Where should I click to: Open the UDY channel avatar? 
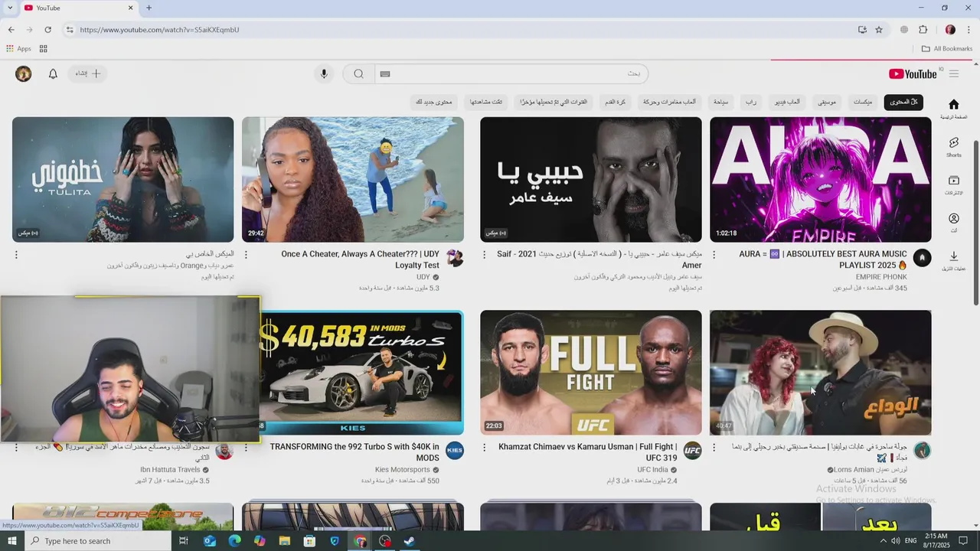[455, 258]
